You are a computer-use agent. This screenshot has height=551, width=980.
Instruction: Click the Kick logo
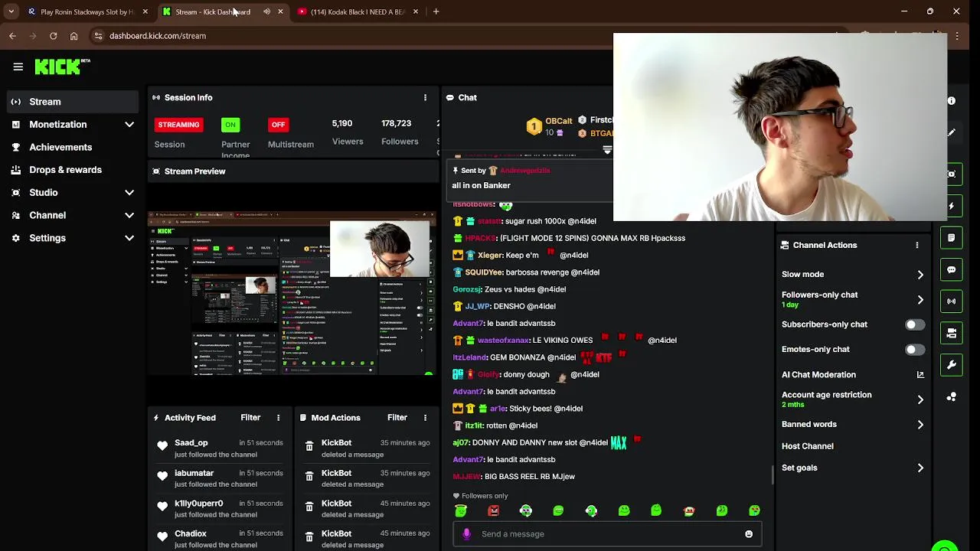tap(61, 67)
